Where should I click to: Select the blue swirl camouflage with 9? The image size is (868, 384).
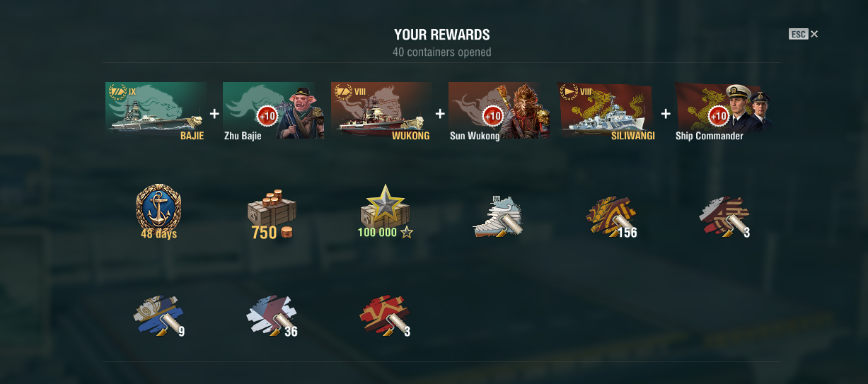[x=158, y=315]
